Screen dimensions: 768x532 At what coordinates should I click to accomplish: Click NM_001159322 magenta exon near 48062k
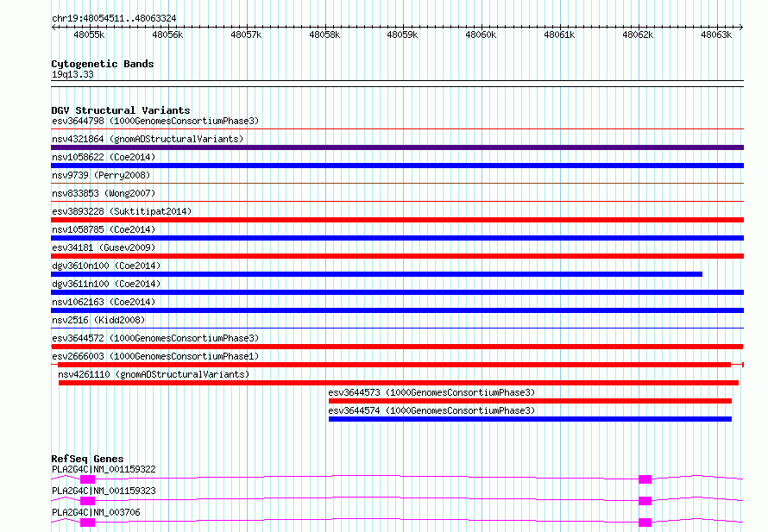(x=645, y=479)
